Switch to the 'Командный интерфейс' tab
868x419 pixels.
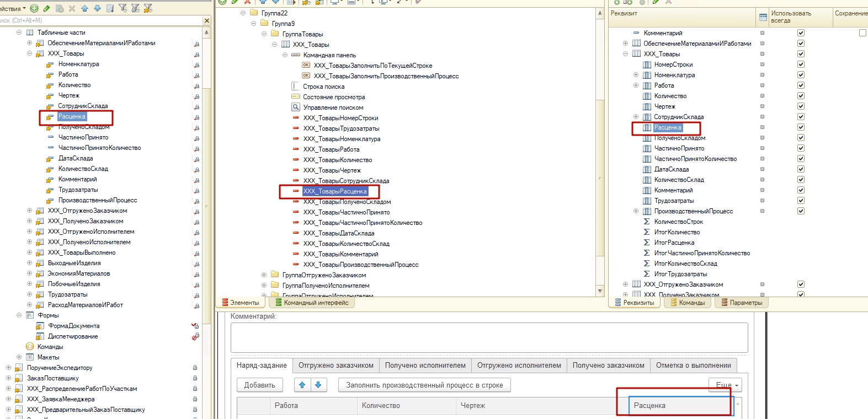coord(311,303)
